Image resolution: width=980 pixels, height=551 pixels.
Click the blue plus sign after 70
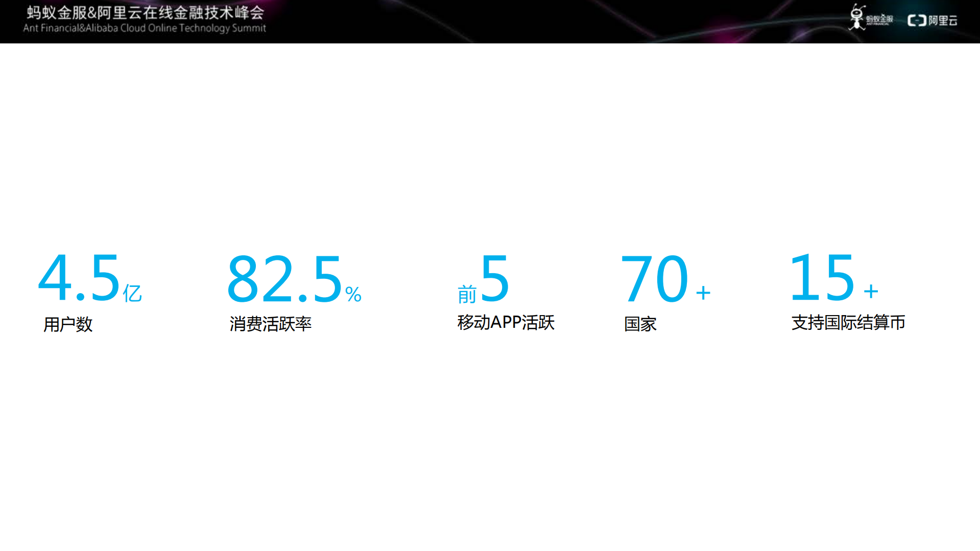pos(703,293)
